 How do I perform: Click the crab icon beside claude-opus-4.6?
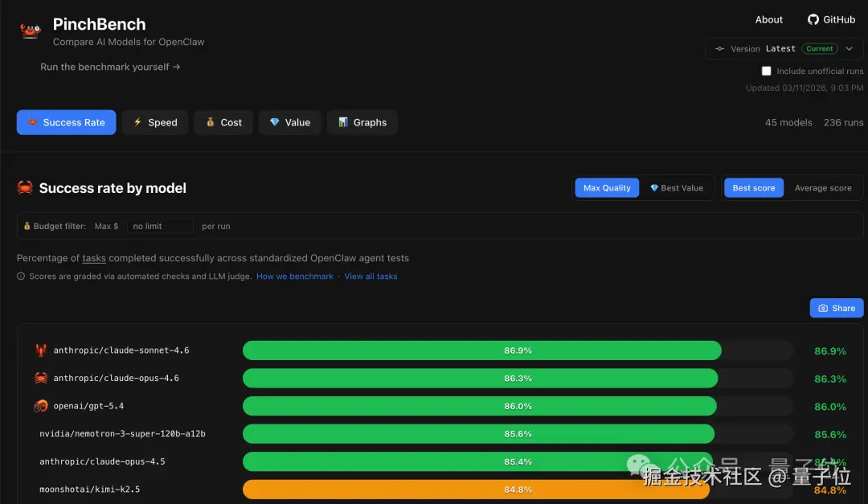(x=41, y=378)
